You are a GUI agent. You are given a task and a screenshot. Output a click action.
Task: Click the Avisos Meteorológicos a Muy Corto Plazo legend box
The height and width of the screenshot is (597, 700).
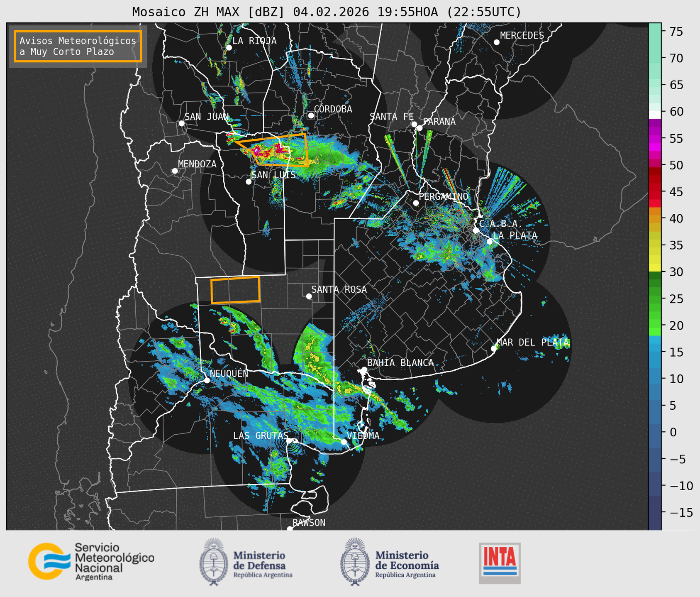78,46
